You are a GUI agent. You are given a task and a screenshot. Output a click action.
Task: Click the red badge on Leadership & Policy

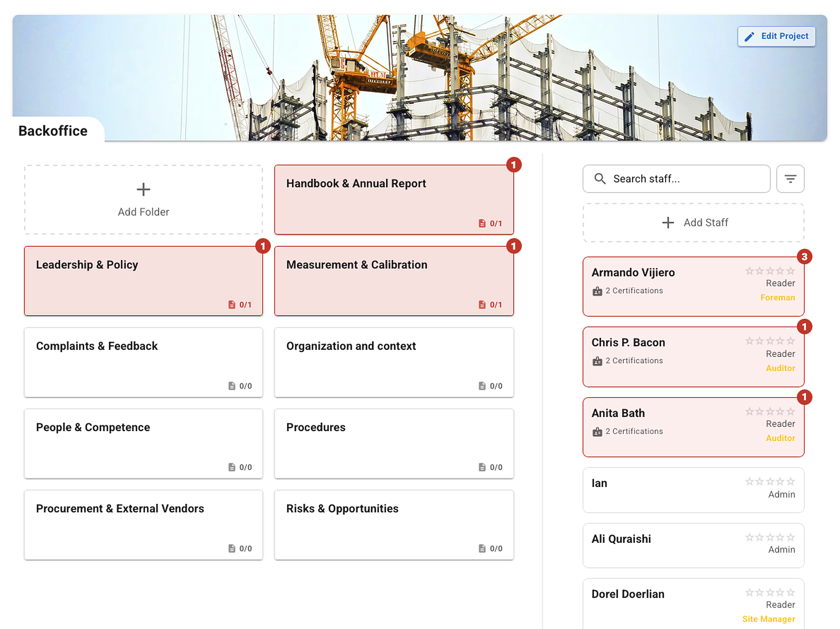coord(262,246)
